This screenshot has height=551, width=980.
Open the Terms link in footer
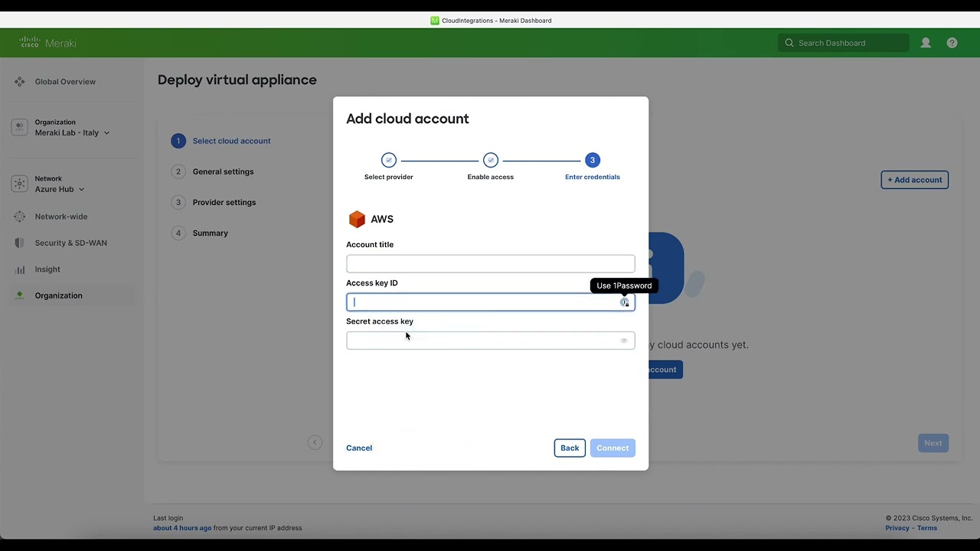coord(927,528)
